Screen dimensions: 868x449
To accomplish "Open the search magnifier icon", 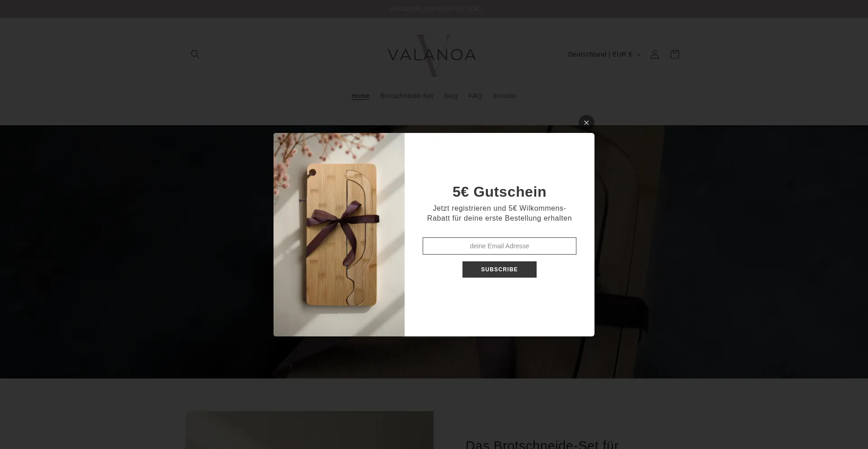I will click(195, 54).
